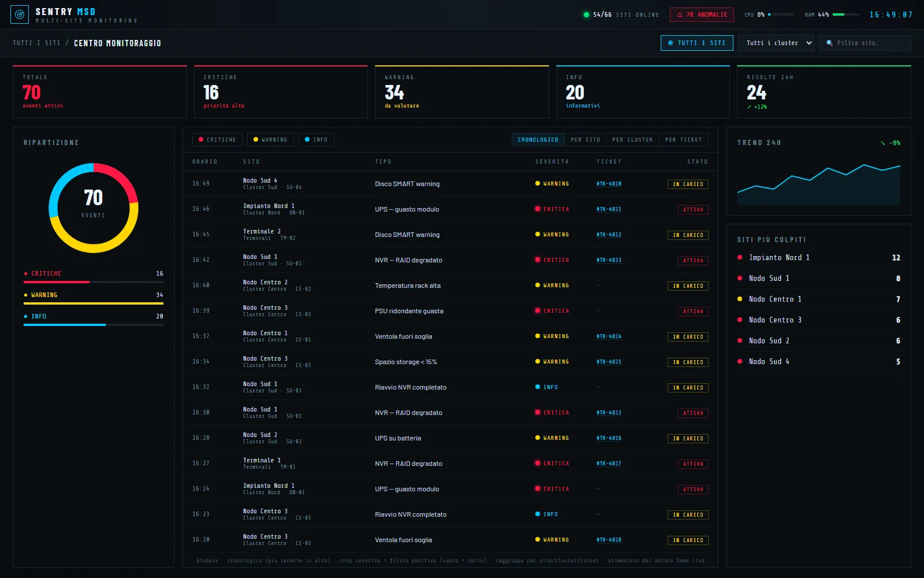Screen dimensions: 924x578
Task: Expand the Critiche breakdown row in Ripartizione
Action: click(x=94, y=273)
